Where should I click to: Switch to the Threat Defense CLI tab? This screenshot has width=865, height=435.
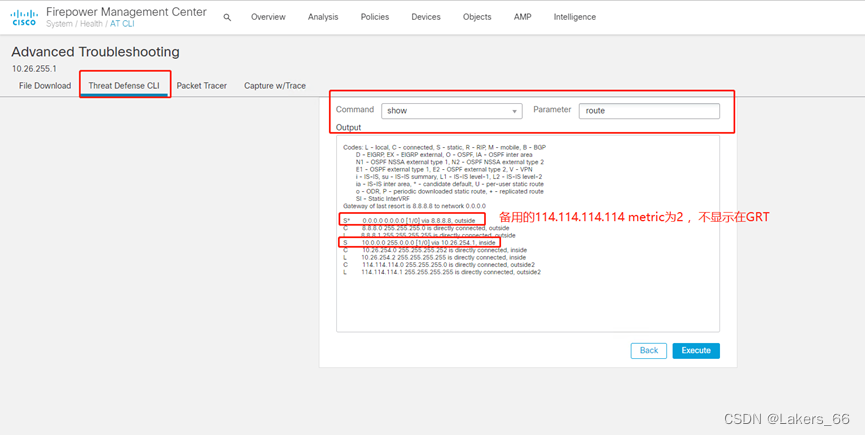pos(124,85)
